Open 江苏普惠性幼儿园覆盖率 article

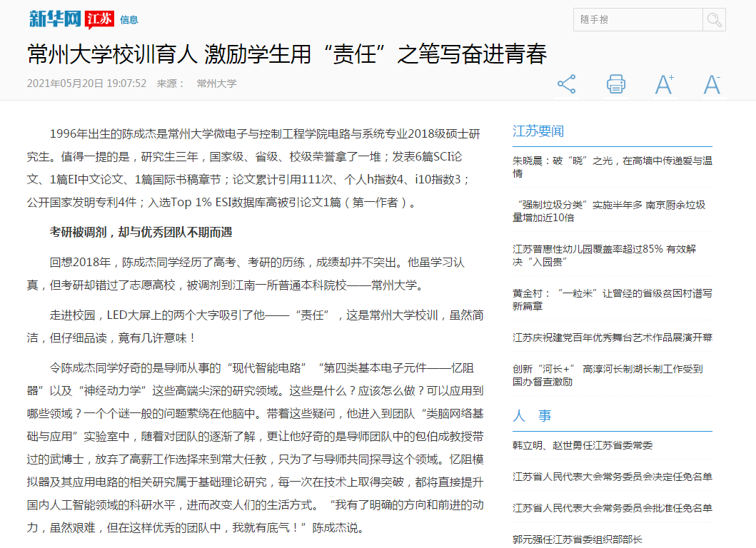click(605, 255)
